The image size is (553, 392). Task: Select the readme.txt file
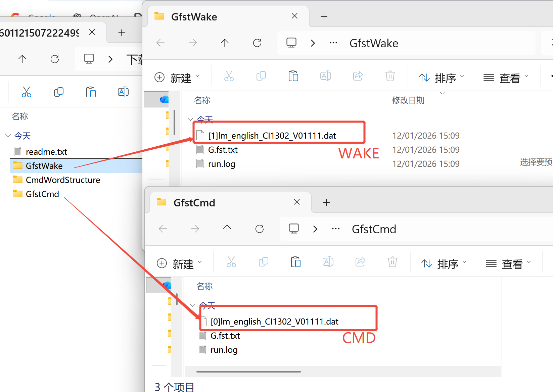pyautogui.click(x=46, y=152)
